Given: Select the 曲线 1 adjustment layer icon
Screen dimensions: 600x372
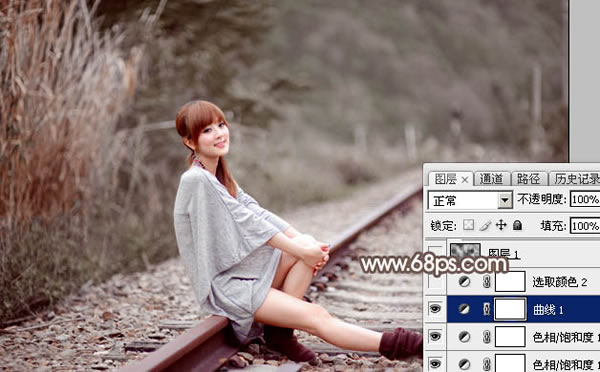Looking at the screenshot, I should pos(464,309).
